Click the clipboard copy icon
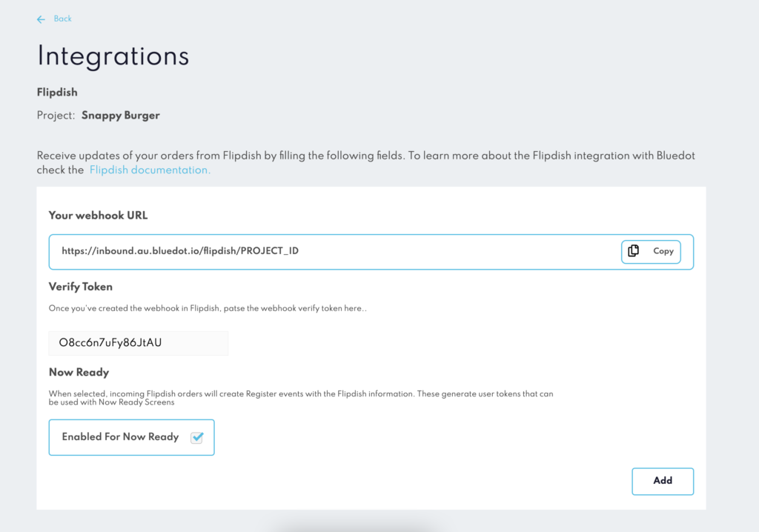Screen dimensions: 759x532 pos(633,250)
